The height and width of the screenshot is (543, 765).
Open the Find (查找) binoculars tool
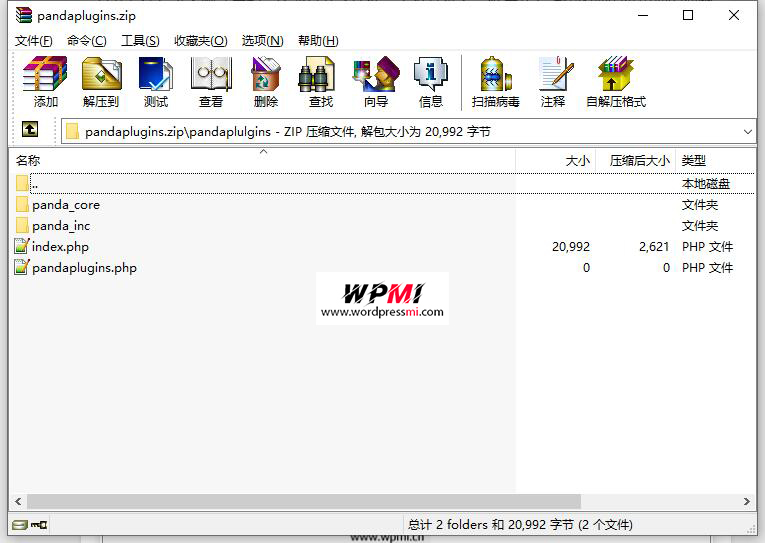coord(320,81)
